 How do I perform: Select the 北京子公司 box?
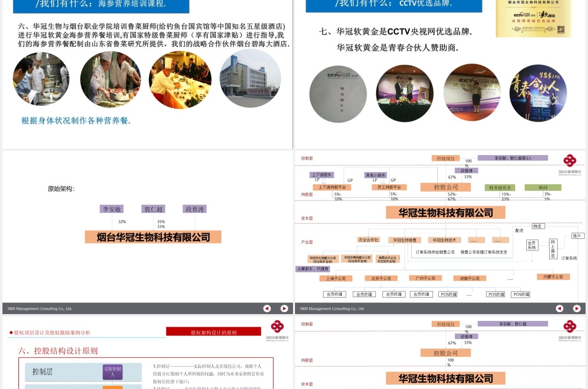click(381, 278)
